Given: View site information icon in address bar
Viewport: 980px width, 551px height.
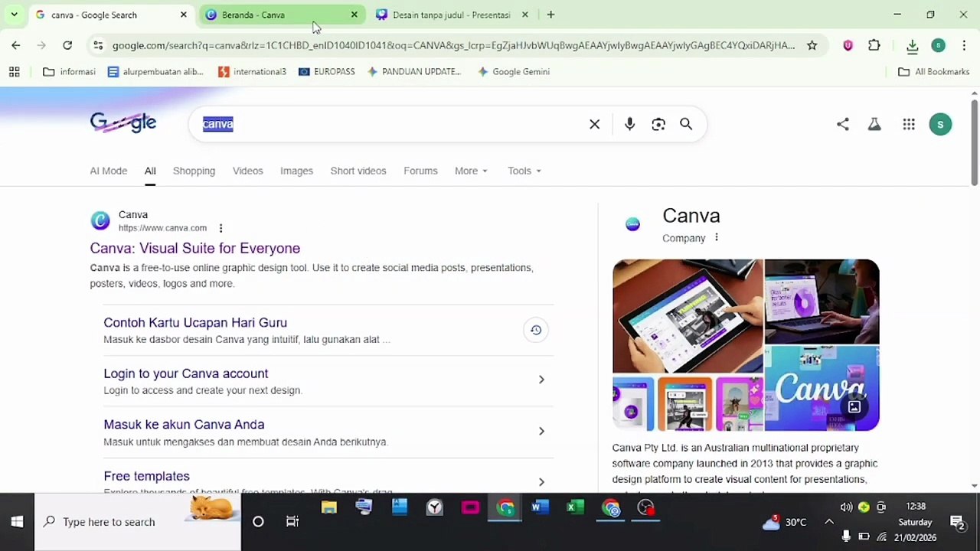Looking at the screenshot, I should pos(98,45).
